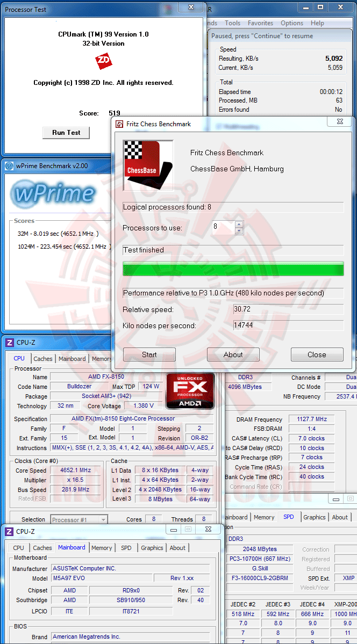This screenshot has height=644, width=357.
Task: Click the DRAM Frequency value 1127.7 MHz
Action: [x=311, y=419]
